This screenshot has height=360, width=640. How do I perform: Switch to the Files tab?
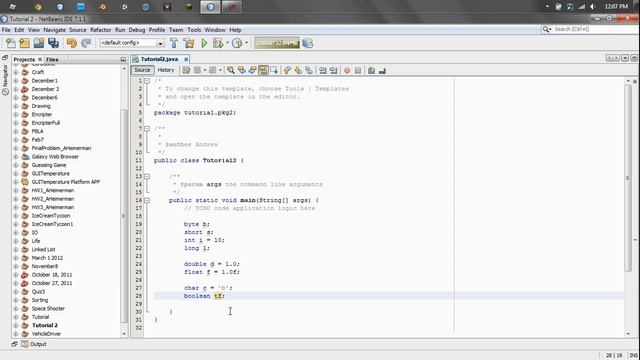52,59
